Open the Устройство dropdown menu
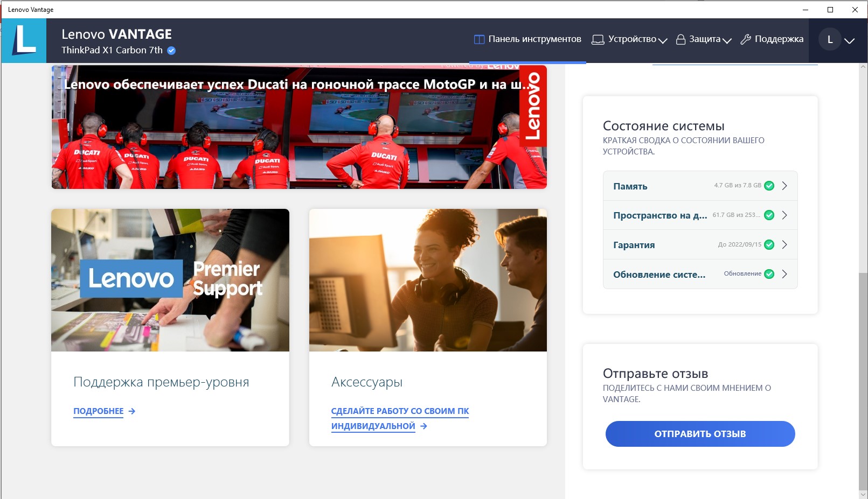The image size is (868, 499). [629, 39]
